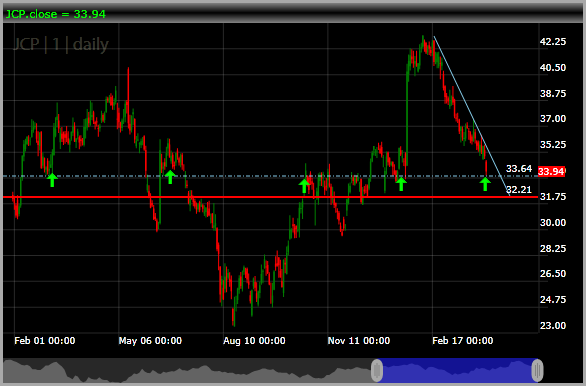Click the blue selected range in the navigator

coord(457,370)
